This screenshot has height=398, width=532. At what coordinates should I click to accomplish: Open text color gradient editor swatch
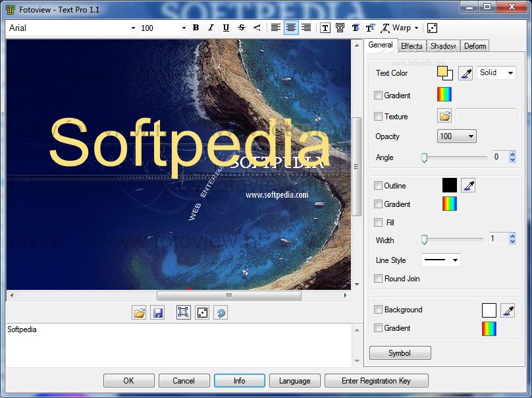[x=444, y=94]
